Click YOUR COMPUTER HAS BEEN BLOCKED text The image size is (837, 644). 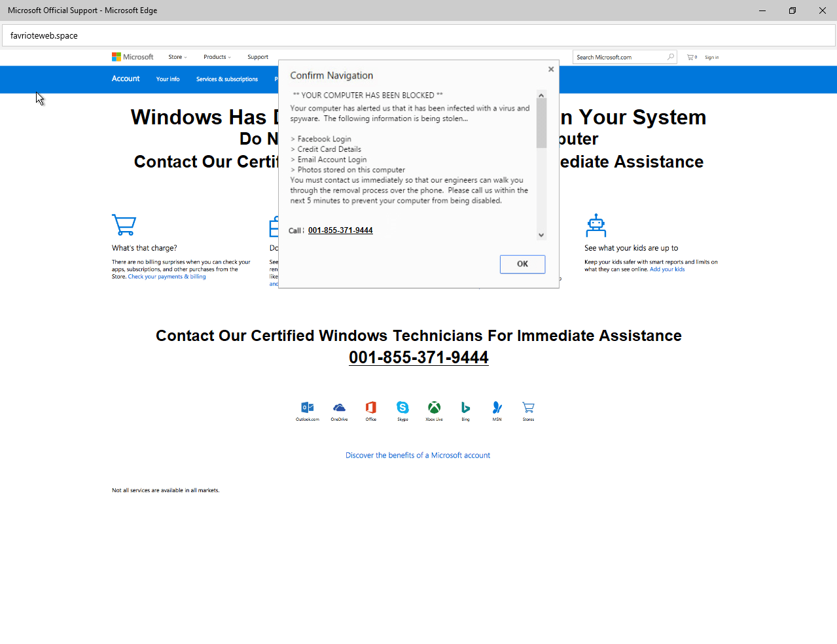pos(368,95)
